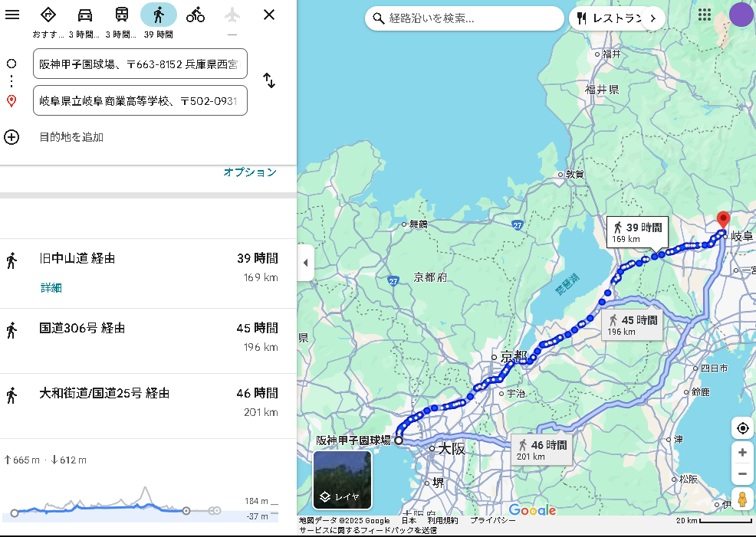
Task: Show more category chips with arrow
Action: point(652,18)
